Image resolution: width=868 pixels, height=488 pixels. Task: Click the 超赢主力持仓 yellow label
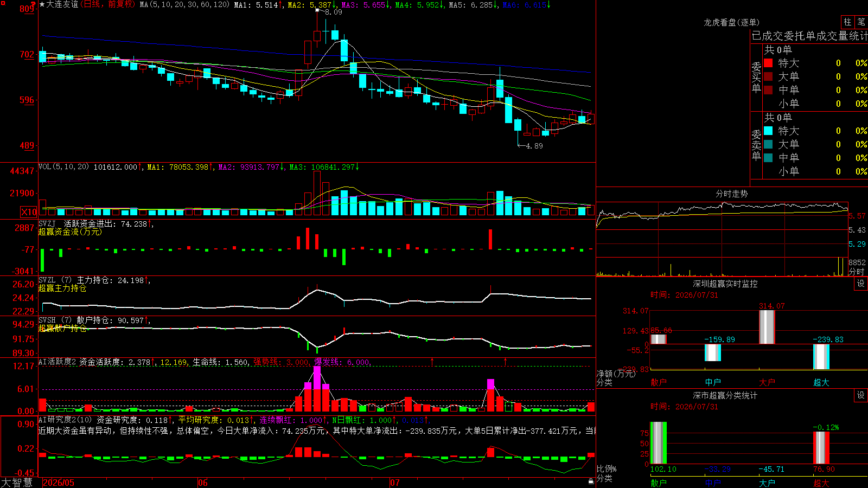tap(62, 288)
